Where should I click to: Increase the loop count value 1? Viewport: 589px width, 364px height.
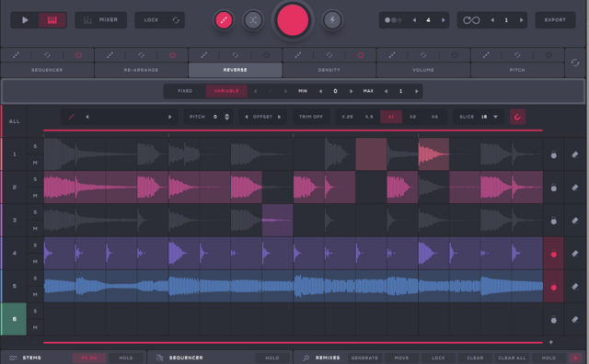[x=521, y=20]
